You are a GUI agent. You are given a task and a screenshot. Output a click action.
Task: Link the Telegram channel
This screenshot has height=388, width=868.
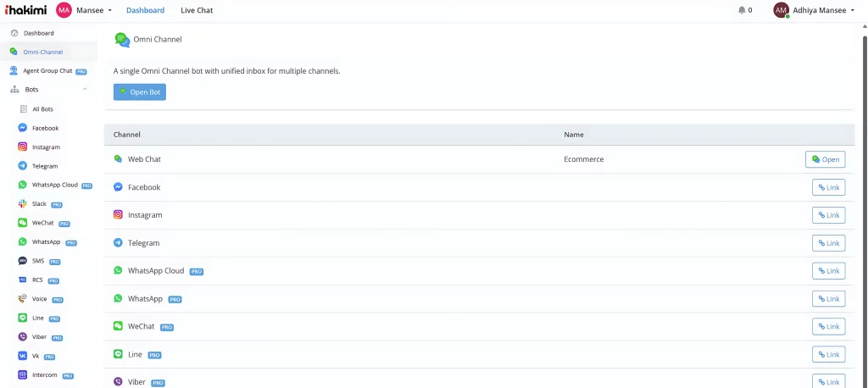click(x=829, y=243)
